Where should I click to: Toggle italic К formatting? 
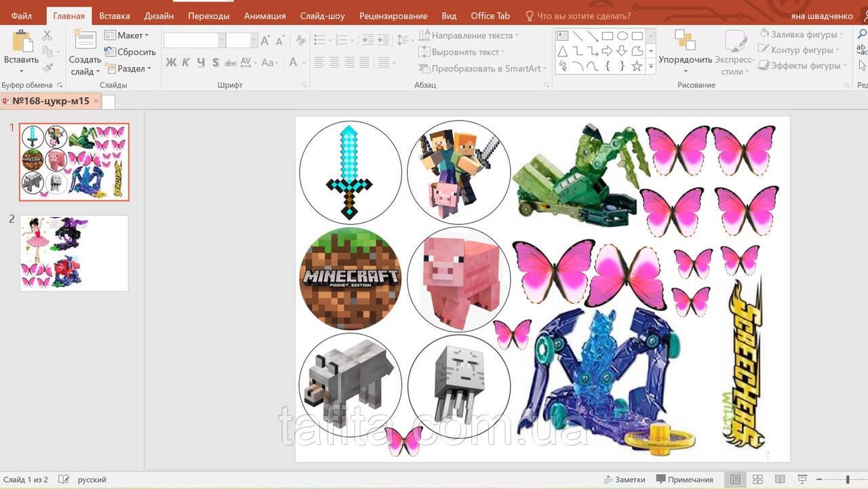click(x=186, y=62)
